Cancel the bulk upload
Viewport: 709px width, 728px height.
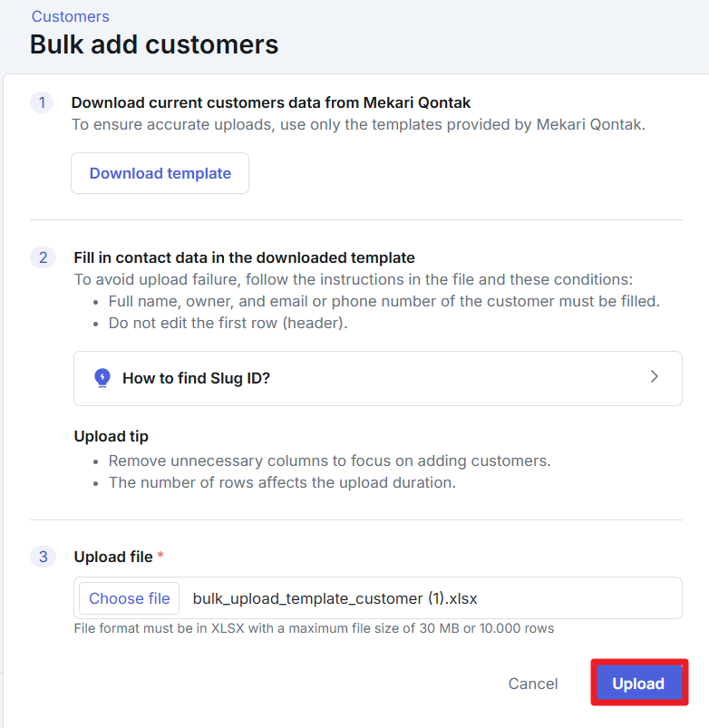pyautogui.click(x=533, y=684)
